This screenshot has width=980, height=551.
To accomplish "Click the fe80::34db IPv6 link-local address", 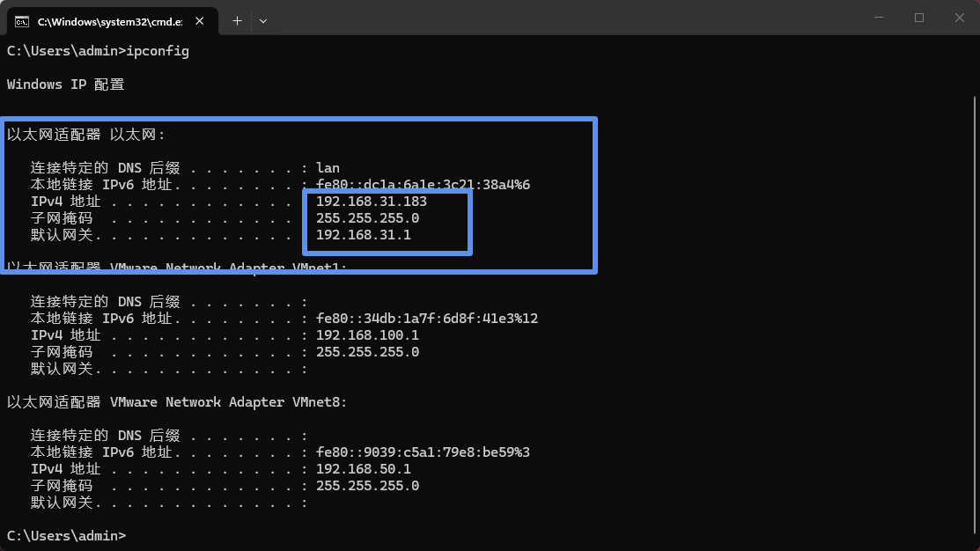I will pos(426,319).
